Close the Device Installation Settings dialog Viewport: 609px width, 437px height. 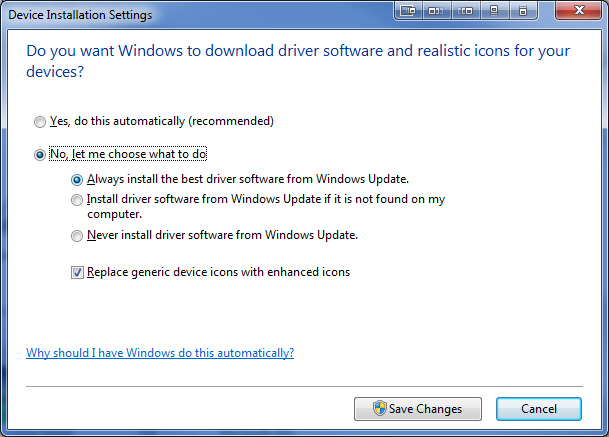[579, 11]
